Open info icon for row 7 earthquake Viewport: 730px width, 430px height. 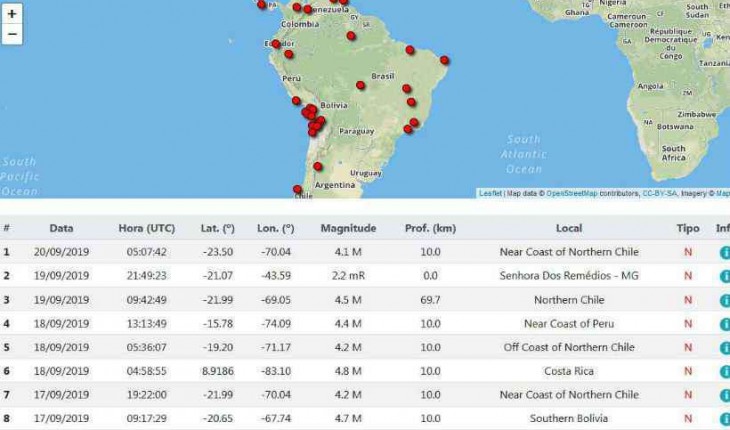click(x=724, y=395)
